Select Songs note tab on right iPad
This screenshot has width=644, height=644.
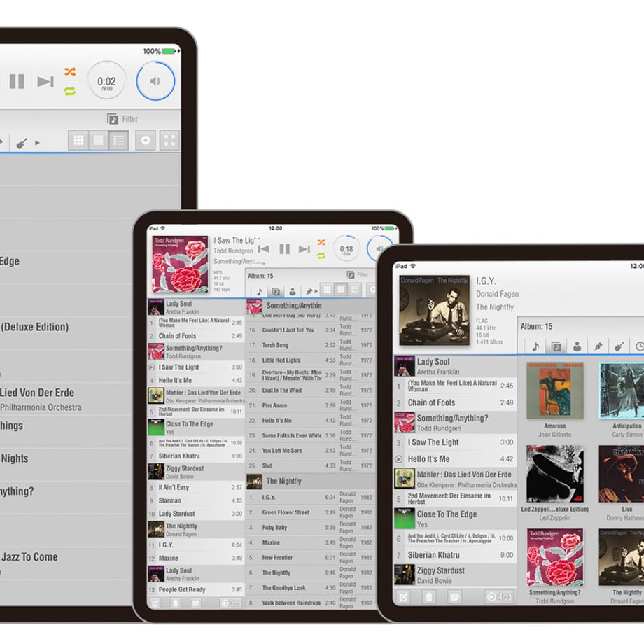pos(535,346)
